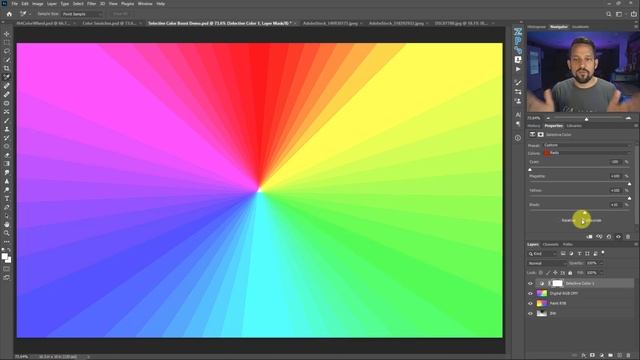Click the Navigator zoom slider
This screenshot has height=360, width=640.
click(587, 119)
